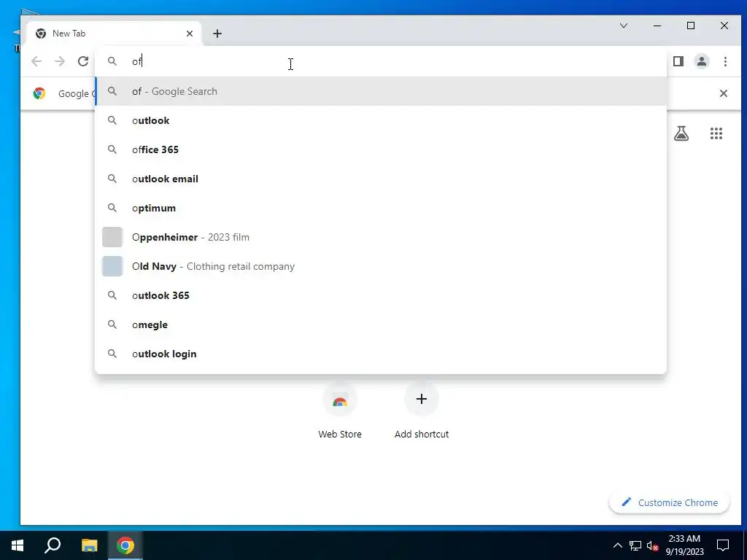Open the tab search chevron
Screen dimensions: 747x560
click(x=624, y=26)
